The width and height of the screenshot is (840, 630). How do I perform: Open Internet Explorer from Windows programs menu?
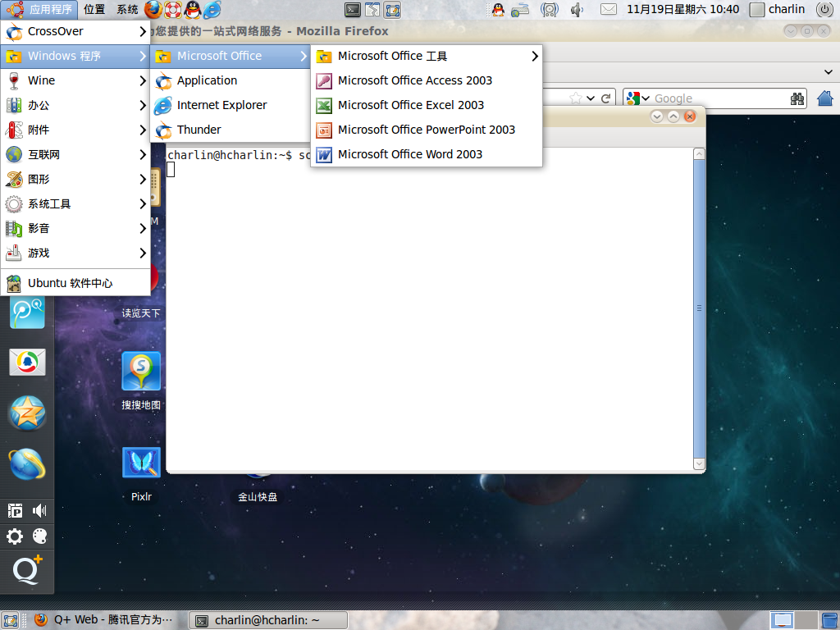click(231, 105)
